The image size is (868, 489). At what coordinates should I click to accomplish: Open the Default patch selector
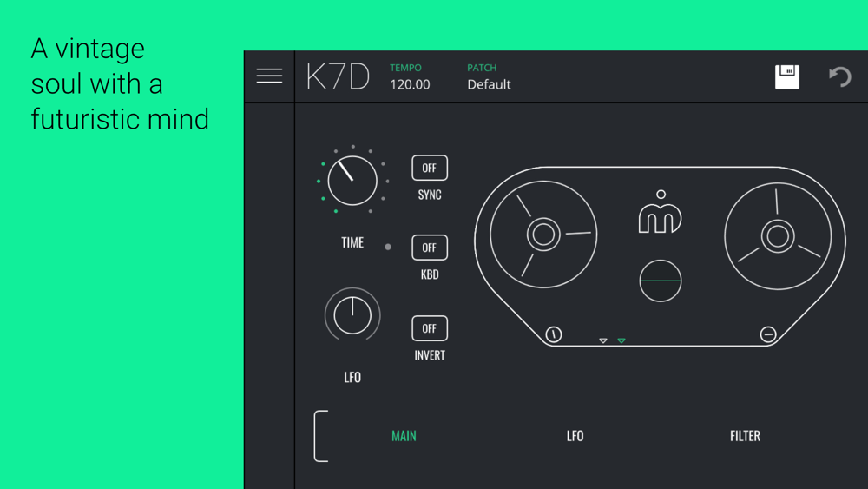[489, 84]
